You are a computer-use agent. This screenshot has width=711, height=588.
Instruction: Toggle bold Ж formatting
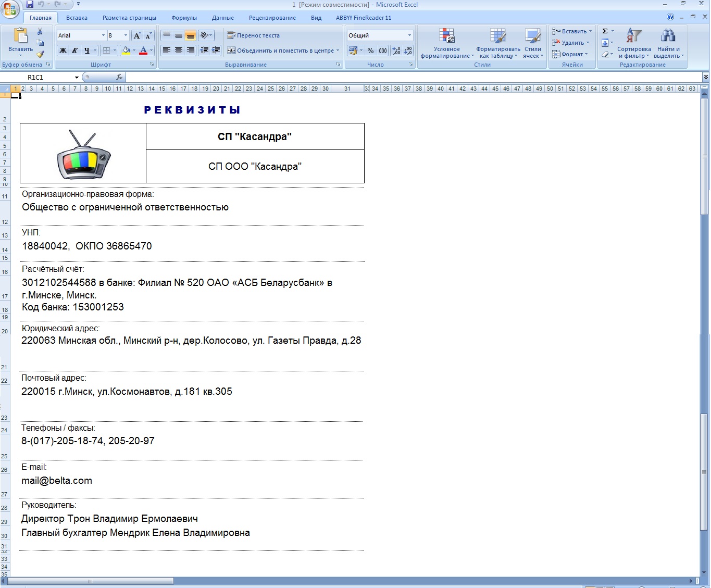63,51
